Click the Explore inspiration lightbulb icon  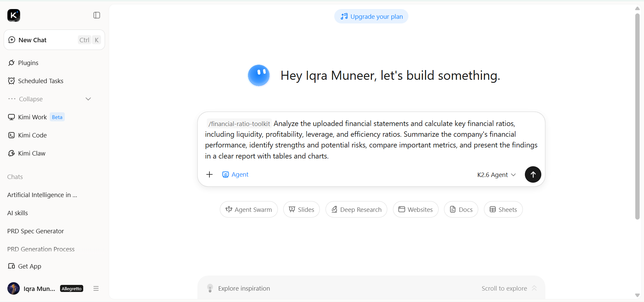tap(210, 288)
